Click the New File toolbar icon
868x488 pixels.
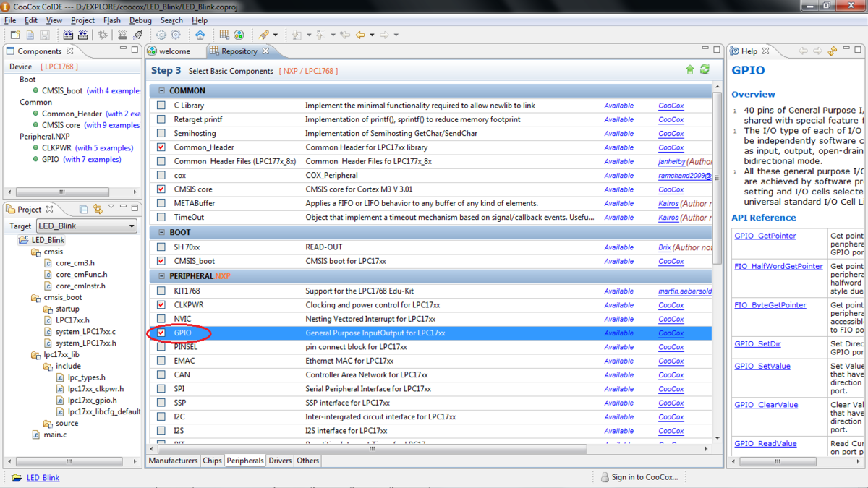pos(30,35)
